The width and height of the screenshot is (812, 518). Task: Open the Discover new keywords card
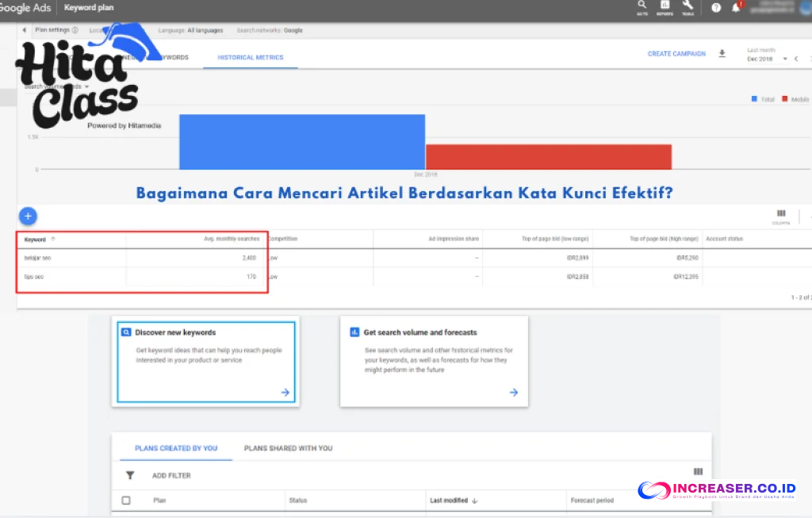coord(206,363)
